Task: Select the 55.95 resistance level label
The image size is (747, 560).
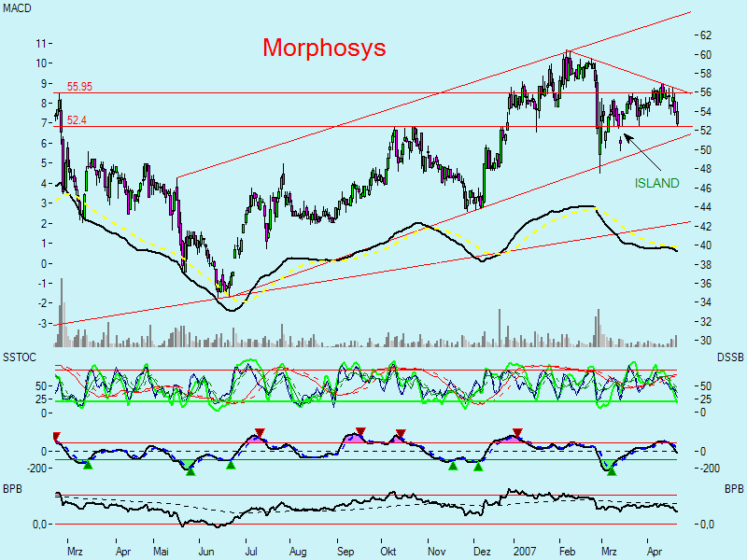Action: tap(79, 87)
